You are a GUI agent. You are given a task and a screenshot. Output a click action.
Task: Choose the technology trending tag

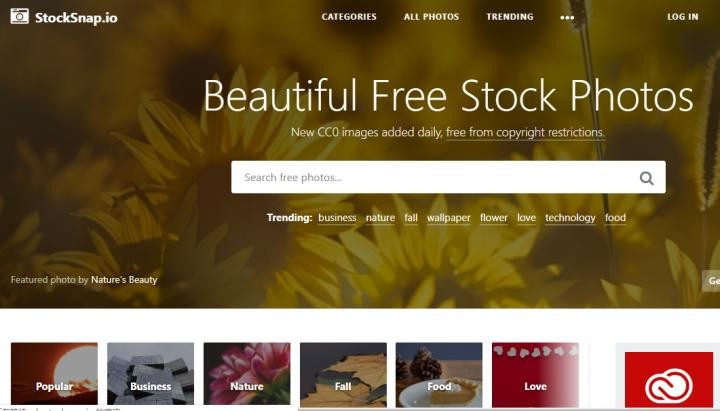[x=570, y=218]
